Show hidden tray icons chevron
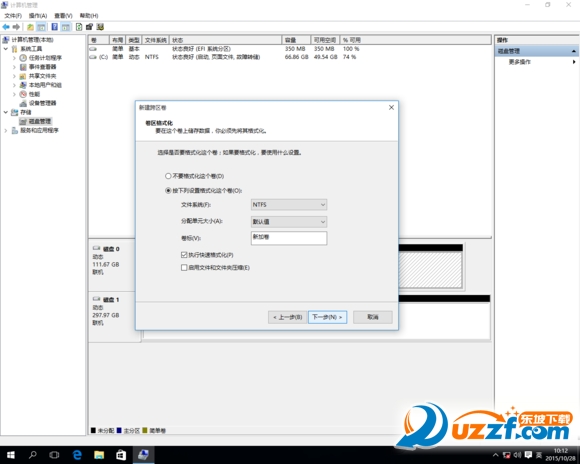Viewport: 580px width, 464px height. click(496, 455)
